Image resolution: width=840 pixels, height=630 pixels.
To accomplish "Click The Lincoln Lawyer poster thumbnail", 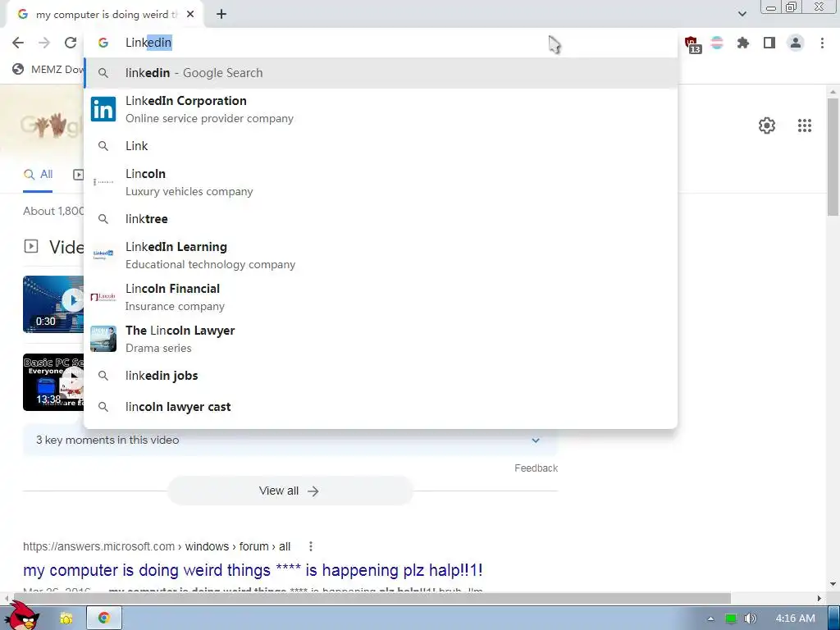I will pos(103,339).
